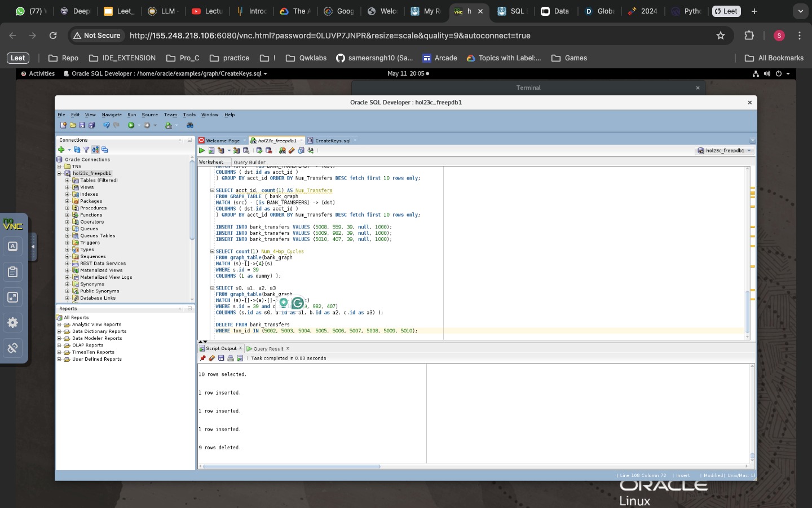Click the Commit icon in worksheet toolbar
Screen dimensions: 812x508
click(259, 151)
